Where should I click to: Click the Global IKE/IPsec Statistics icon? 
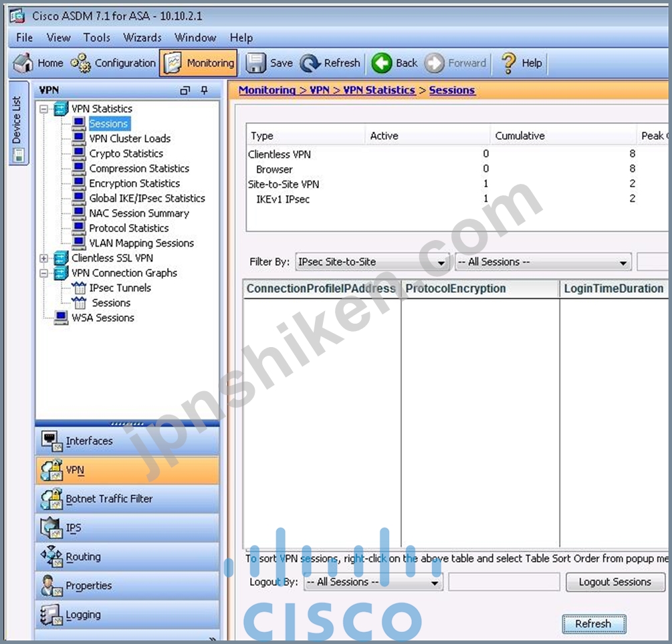(x=78, y=198)
